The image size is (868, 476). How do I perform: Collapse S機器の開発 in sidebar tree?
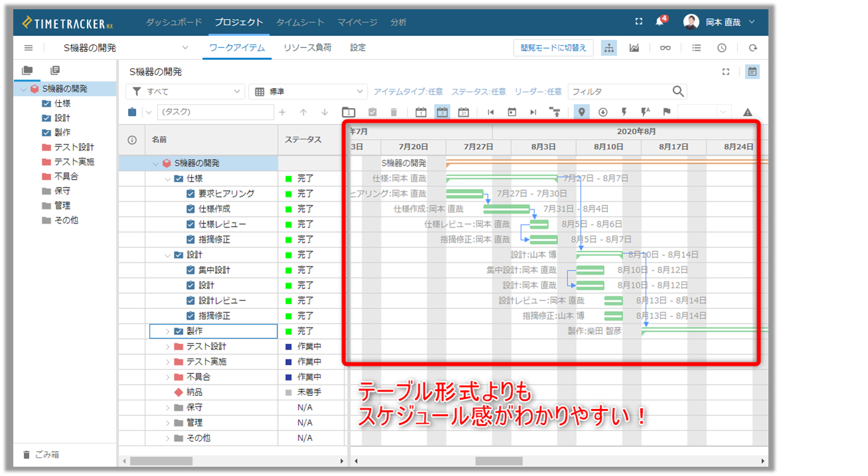coord(23,89)
